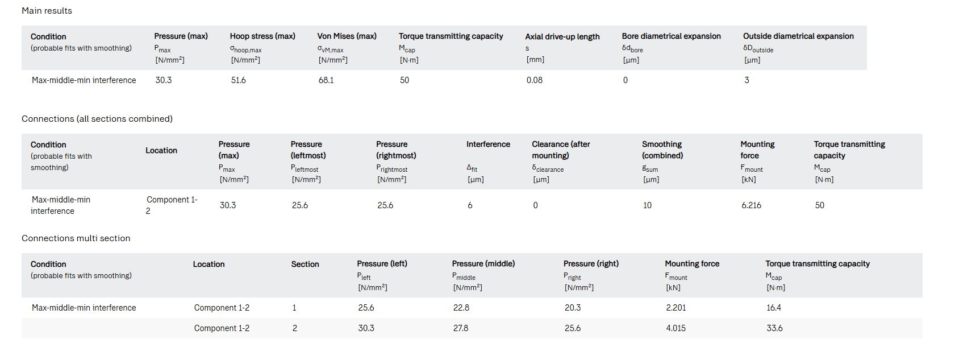Select the mounting force value 6.216
The width and height of the screenshot is (980, 347).
[751, 205]
